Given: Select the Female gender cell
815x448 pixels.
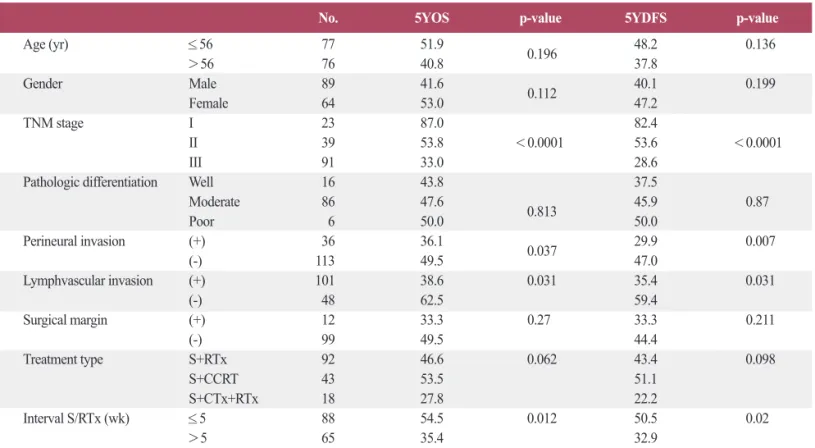Looking at the screenshot, I should click(x=208, y=103).
